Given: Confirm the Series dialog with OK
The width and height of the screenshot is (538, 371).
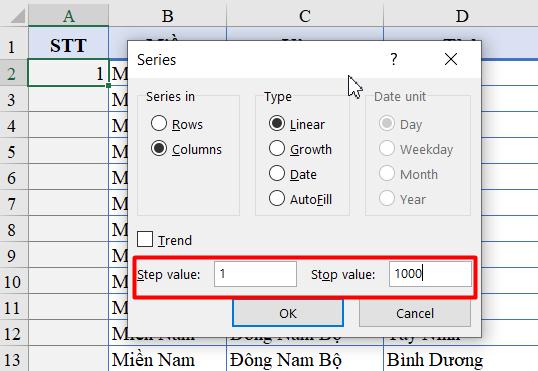Looking at the screenshot, I should coord(288,313).
